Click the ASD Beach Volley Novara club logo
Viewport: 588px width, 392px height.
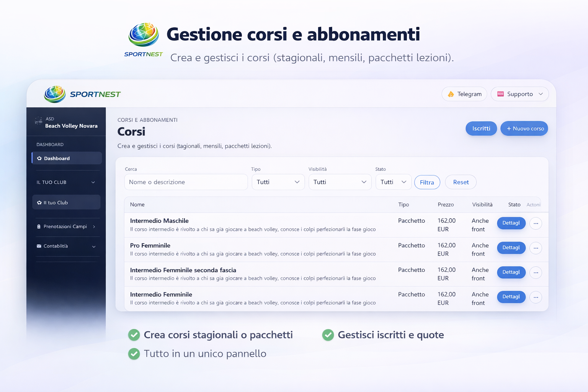pos(38,121)
